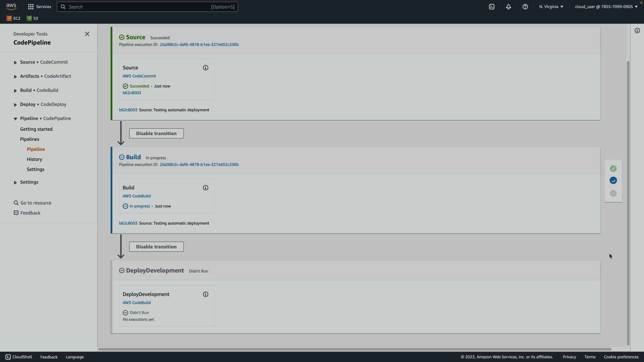This screenshot has width=644, height=362.
Task: Jump to succeeded stage green indicator
Action: point(613,169)
